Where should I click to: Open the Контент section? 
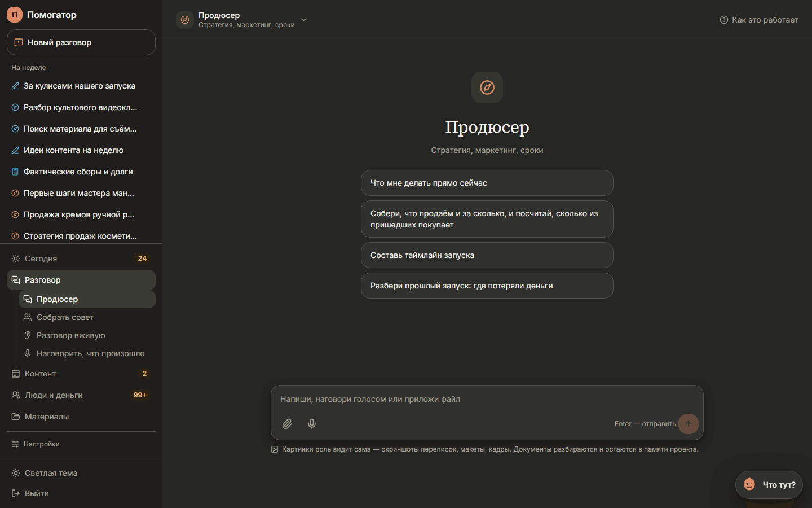click(81, 374)
